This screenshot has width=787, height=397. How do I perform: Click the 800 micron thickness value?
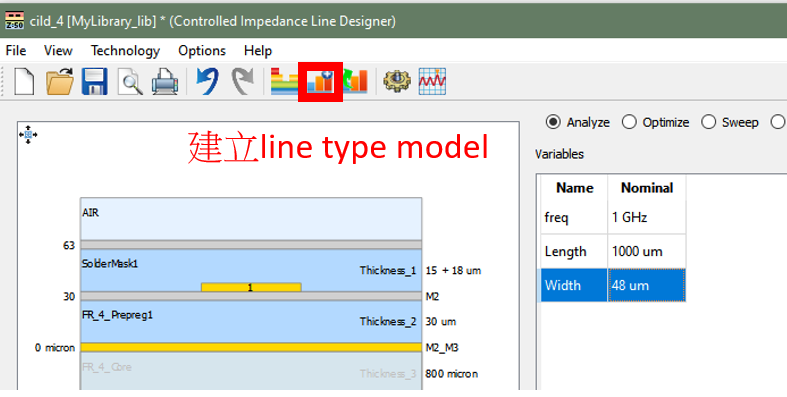(x=451, y=373)
